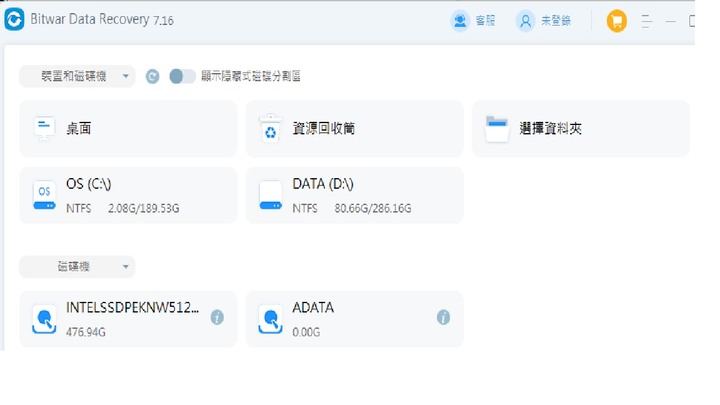Click the INTELSSDPEKNW512 disk scan icon
The image size is (720, 405).
tap(44, 320)
